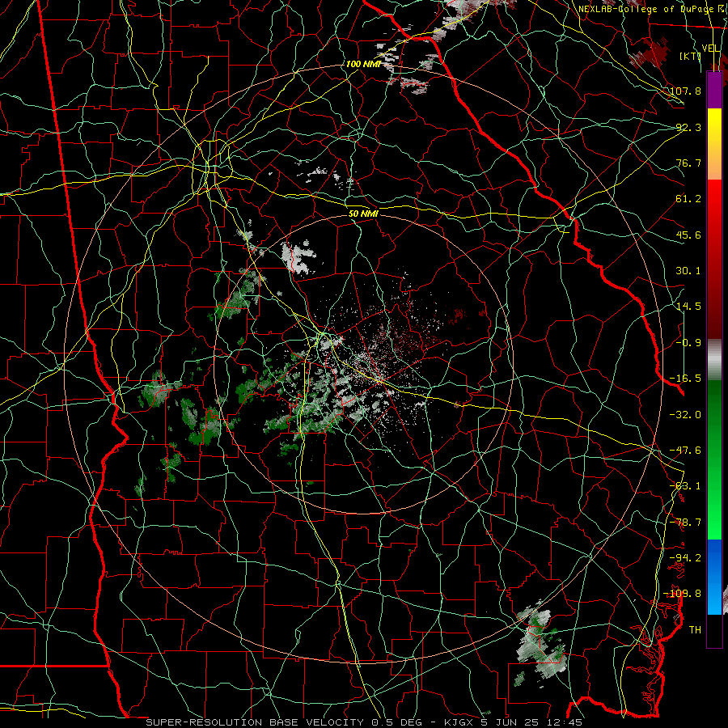Pick the yellow-orange segment of the color bar

point(714,144)
